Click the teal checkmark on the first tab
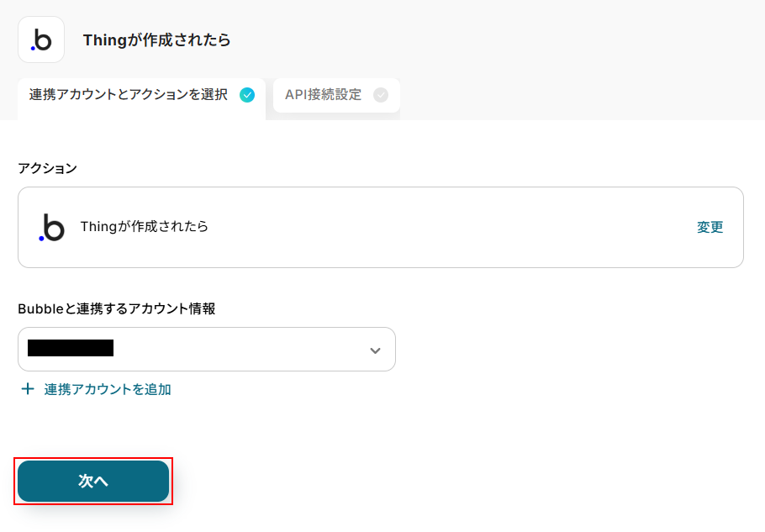 pos(247,95)
